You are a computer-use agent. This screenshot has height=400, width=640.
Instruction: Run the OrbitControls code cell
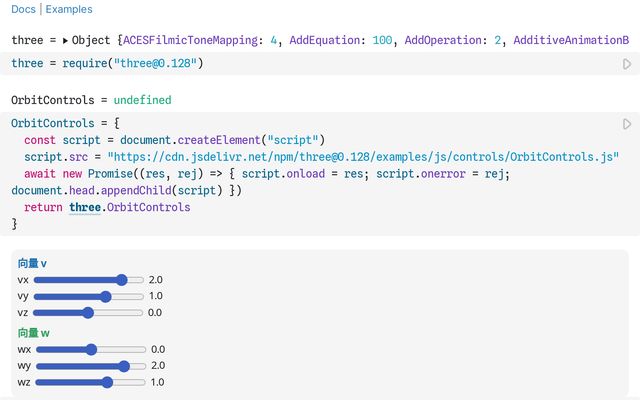pos(628,124)
